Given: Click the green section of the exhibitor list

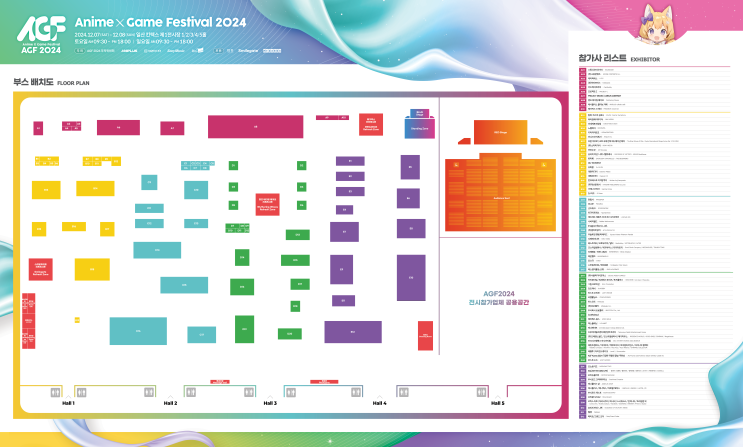Looking at the screenshot, I should tap(654, 318).
